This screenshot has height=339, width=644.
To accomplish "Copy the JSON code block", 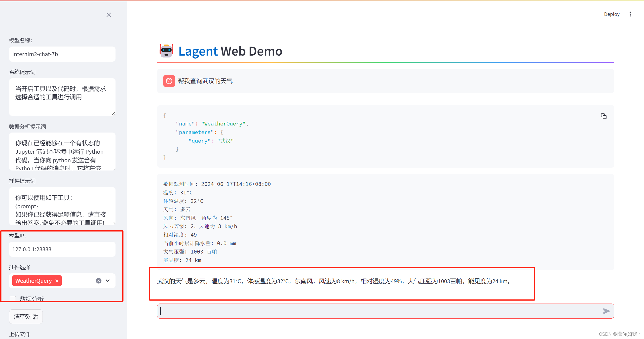I will pos(603,116).
